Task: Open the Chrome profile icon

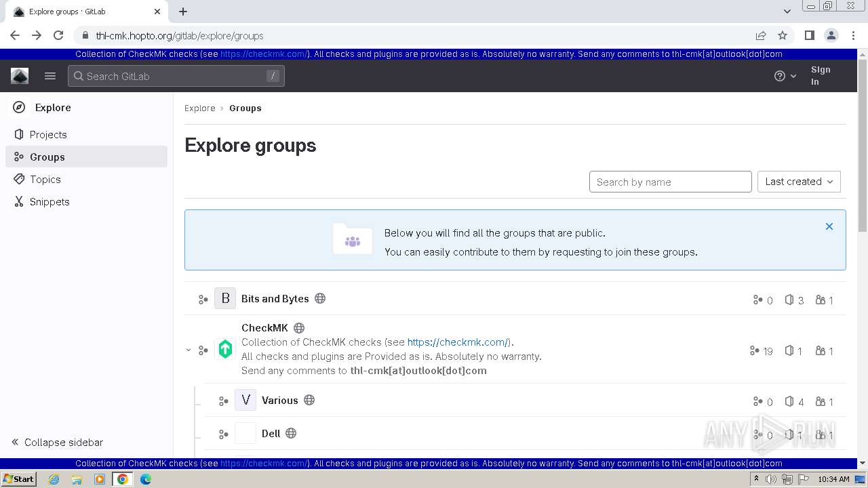Action: (831, 35)
